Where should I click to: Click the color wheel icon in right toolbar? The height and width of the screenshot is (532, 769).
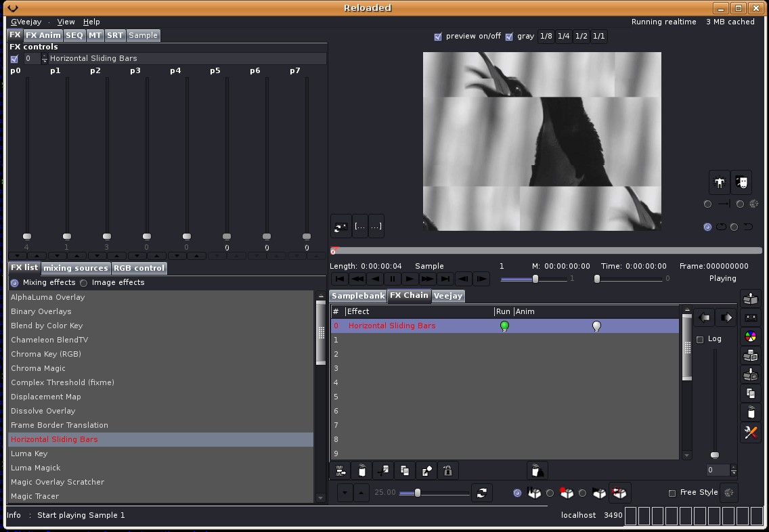pyautogui.click(x=750, y=336)
